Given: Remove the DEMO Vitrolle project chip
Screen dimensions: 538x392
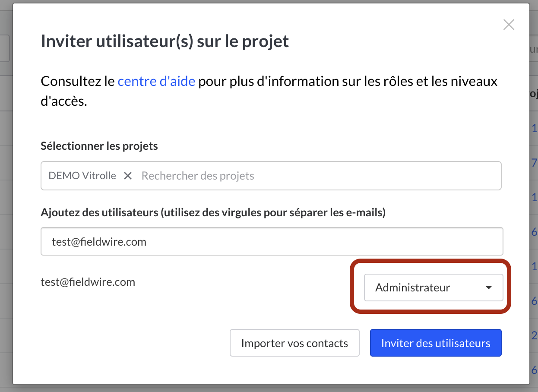Looking at the screenshot, I should tap(128, 176).
